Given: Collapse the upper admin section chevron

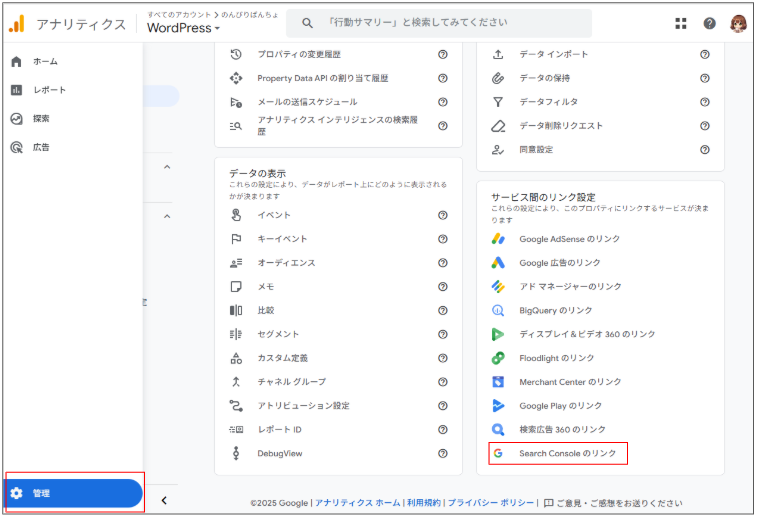Looking at the screenshot, I should coord(167,167).
